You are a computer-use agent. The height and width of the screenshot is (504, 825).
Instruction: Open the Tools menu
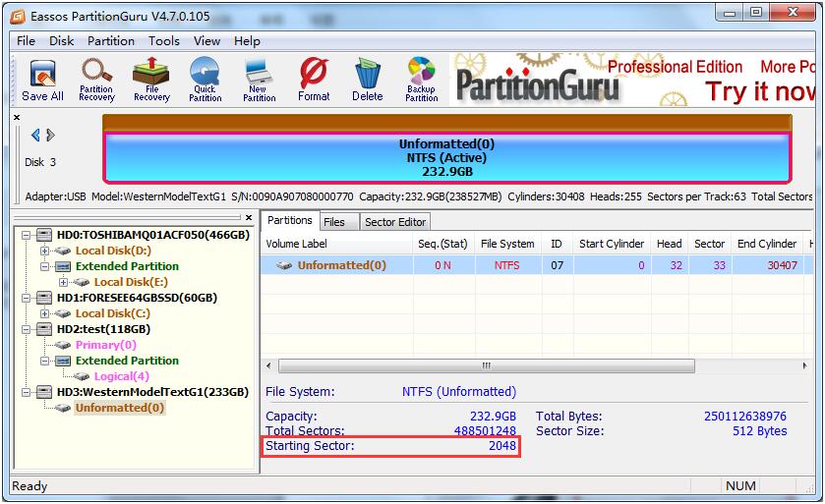163,41
